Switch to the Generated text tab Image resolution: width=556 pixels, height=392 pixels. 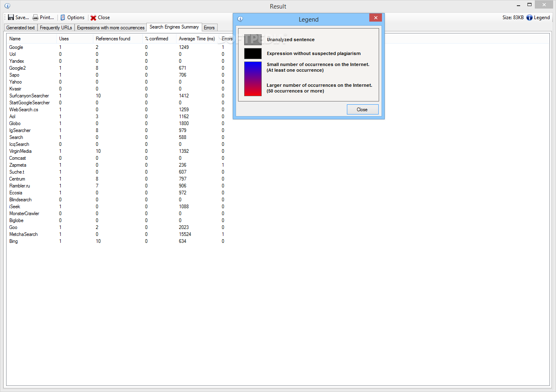point(21,28)
